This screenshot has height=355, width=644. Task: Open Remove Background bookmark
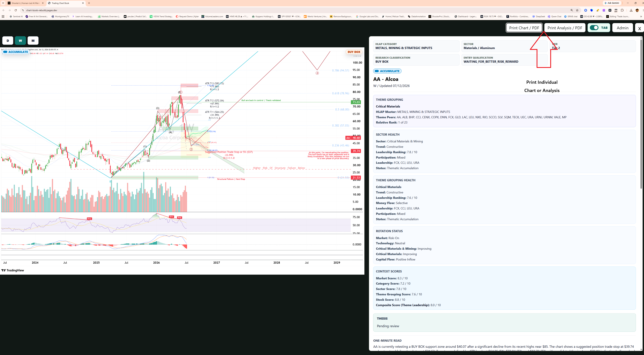click(x=341, y=17)
